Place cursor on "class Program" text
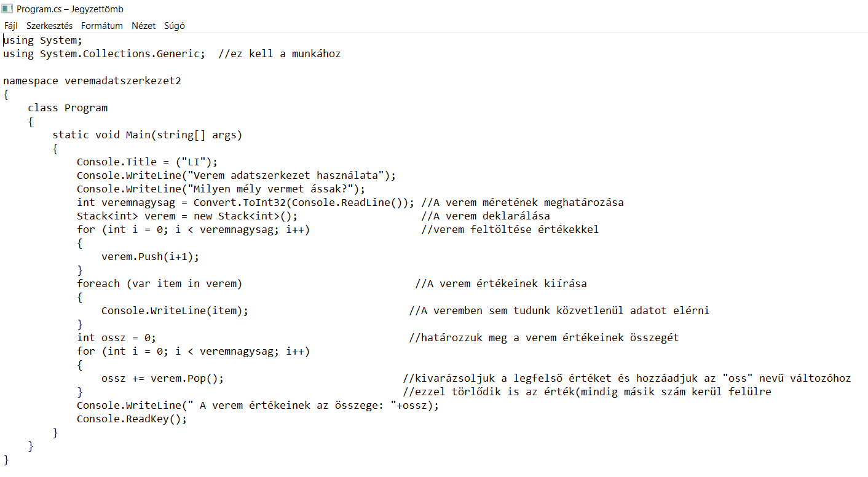The width and height of the screenshot is (868, 477). coord(68,108)
